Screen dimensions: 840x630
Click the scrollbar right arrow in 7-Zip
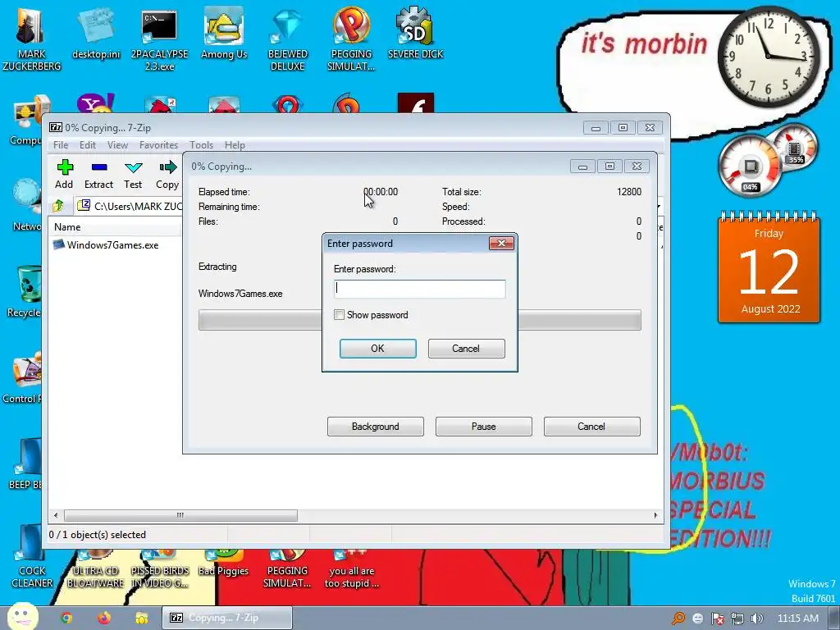point(655,515)
